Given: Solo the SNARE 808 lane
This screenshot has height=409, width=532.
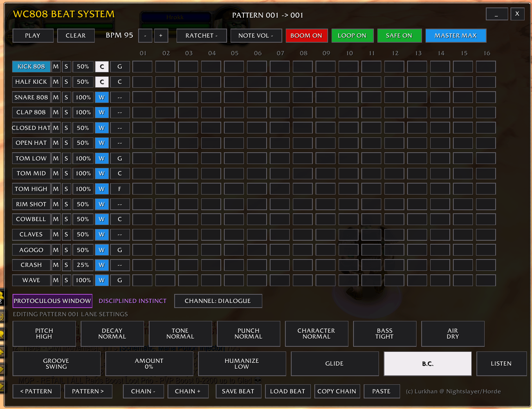Looking at the screenshot, I should click(x=66, y=97).
